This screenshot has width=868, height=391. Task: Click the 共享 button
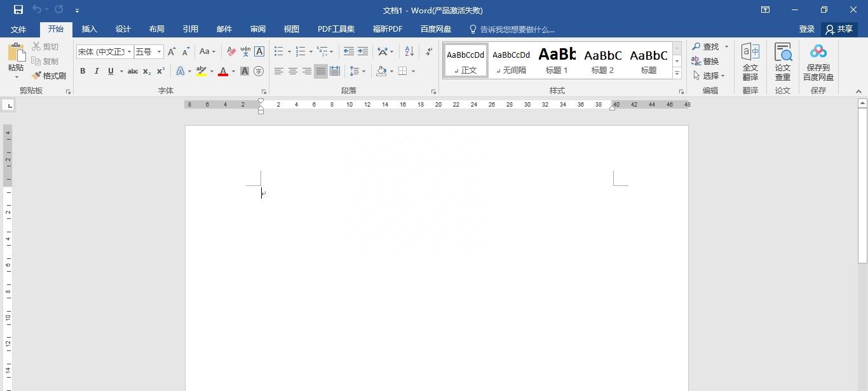[x=840, y=29]
